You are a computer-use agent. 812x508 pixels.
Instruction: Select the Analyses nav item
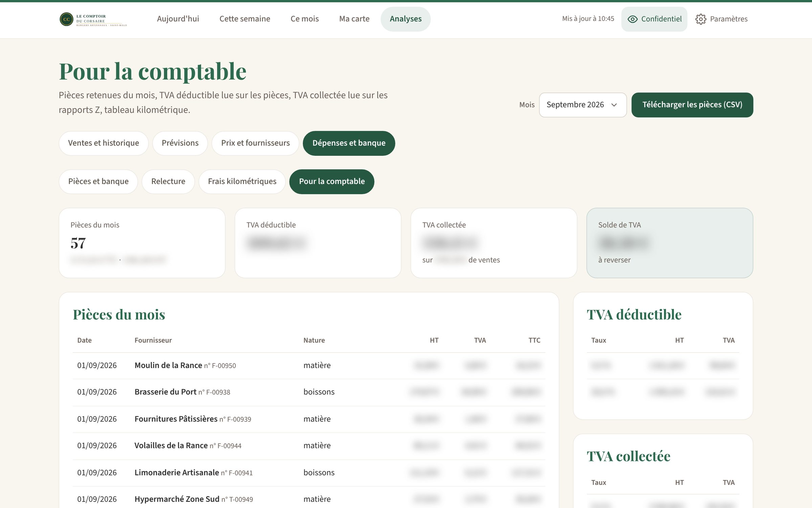coord(405,19)
